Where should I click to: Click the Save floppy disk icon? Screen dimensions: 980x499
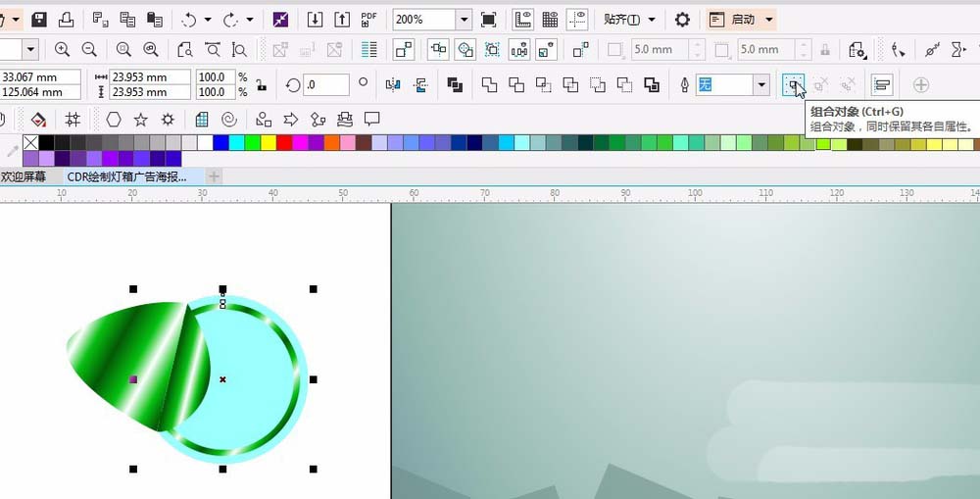[39, 20]
